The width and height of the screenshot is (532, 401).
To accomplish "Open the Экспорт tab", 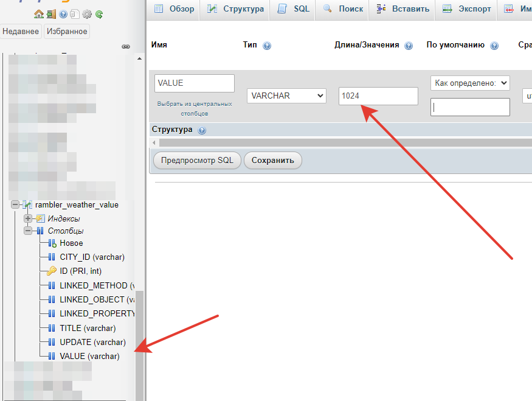I will click(x=467, y=9).
